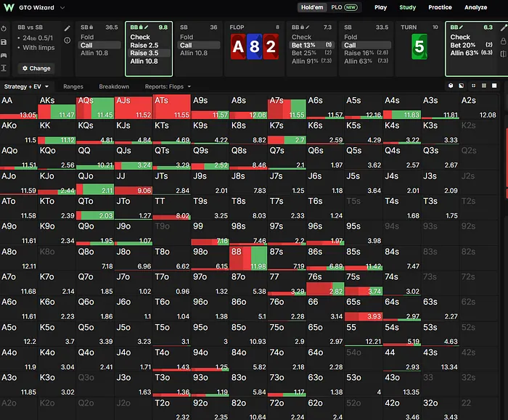This screenshot has height=420, width=508.
Task: Select the blue 8 flop card
Action: pos(254,46)
